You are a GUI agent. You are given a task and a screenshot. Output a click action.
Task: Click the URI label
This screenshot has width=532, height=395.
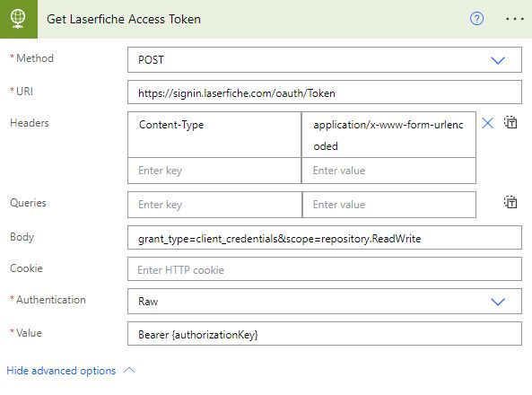[x=24, y=91]
